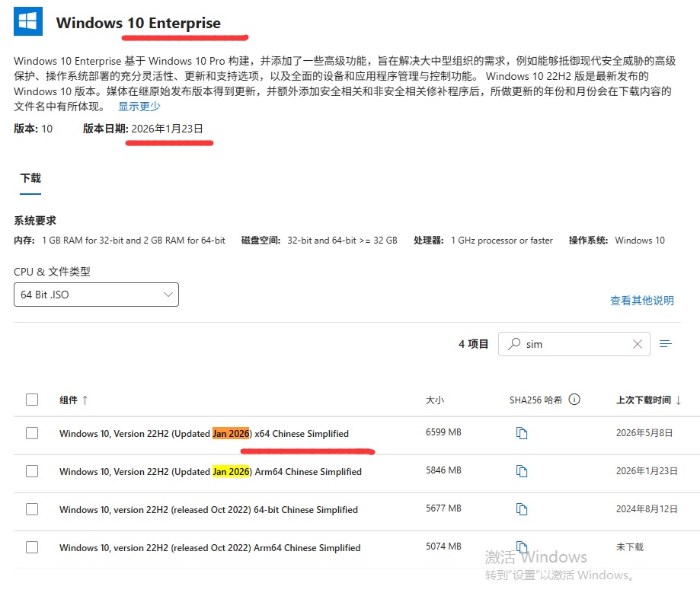Copy SHA256 hash for Arm64 Jan 2026 ISO

coord(522,470)
